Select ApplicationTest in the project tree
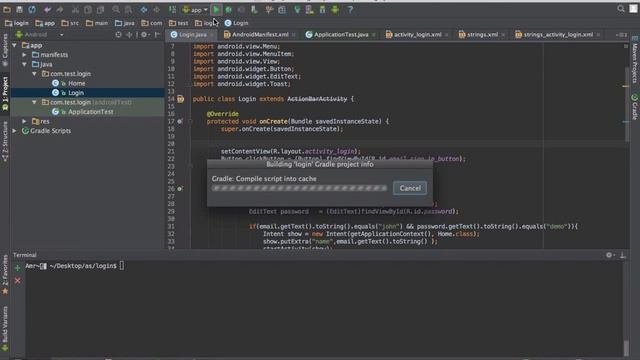640x360 pixels. tap(90, 112)
